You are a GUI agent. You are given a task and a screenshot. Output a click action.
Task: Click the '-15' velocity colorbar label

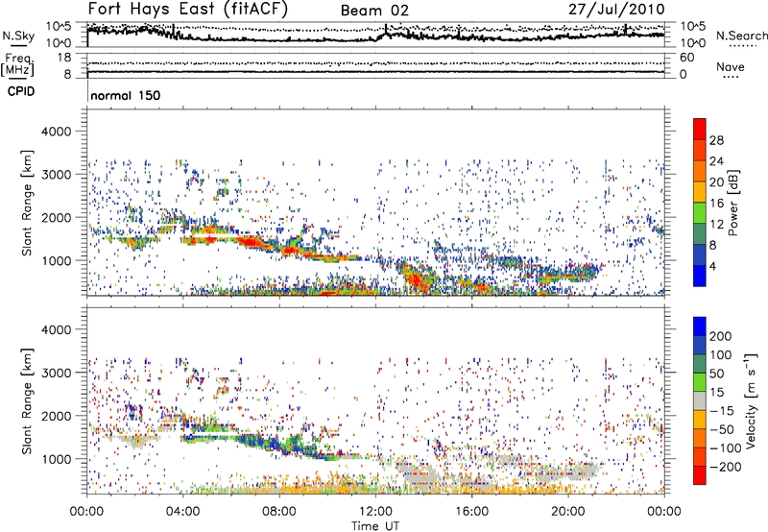tap(722, 411)
